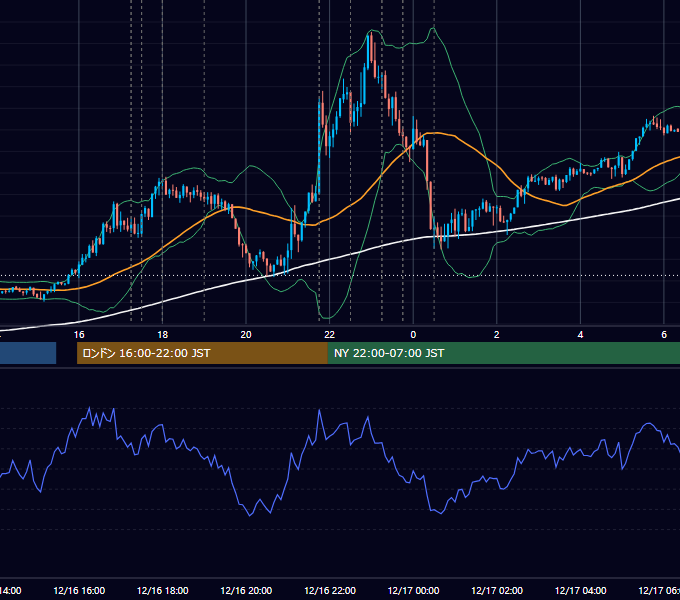Image resolution: width=680 pixels, height=600 pixels.
Task: Click the 22 hour label on price chart axis
Action: pyautogui.click(x=330, y=335)
